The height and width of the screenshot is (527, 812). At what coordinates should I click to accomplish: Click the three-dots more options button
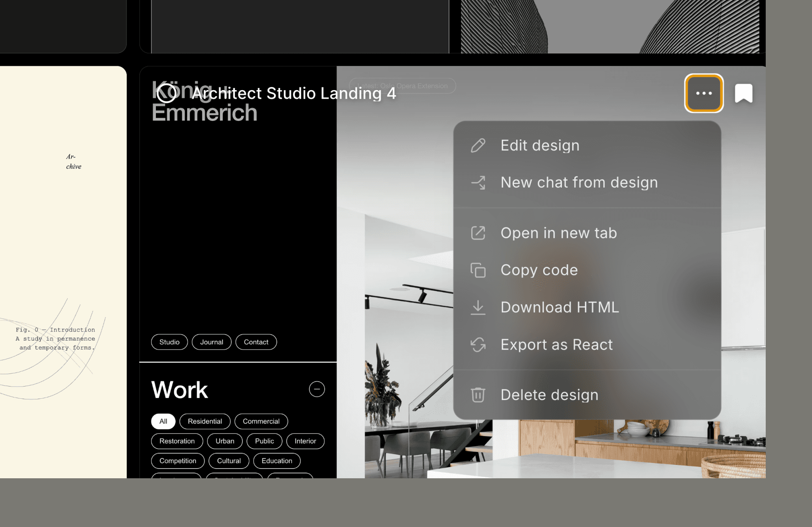click(x=704, y=93)
